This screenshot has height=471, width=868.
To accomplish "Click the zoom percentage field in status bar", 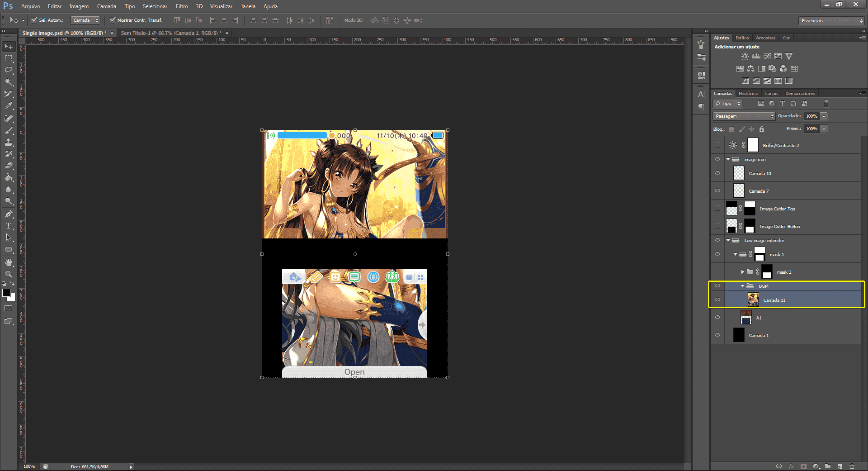I will click(x=29, y=466).
